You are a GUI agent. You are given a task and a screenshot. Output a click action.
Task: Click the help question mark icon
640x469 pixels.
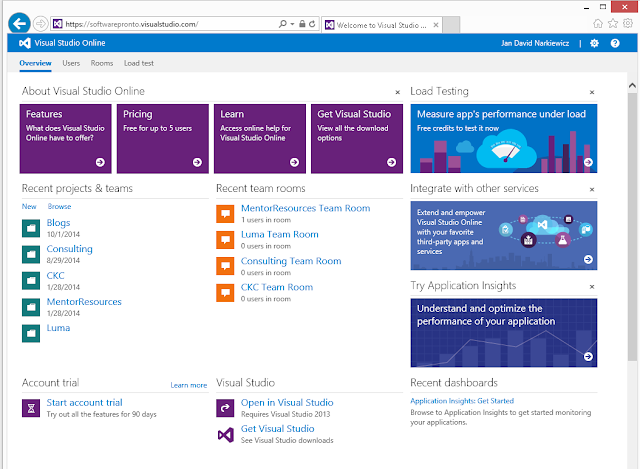[x=615, y=43]
